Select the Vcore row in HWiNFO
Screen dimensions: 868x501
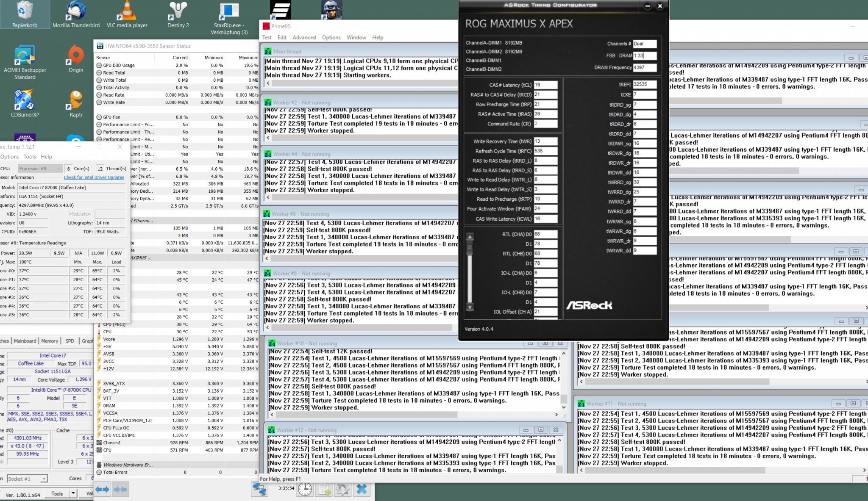[178, 339]
